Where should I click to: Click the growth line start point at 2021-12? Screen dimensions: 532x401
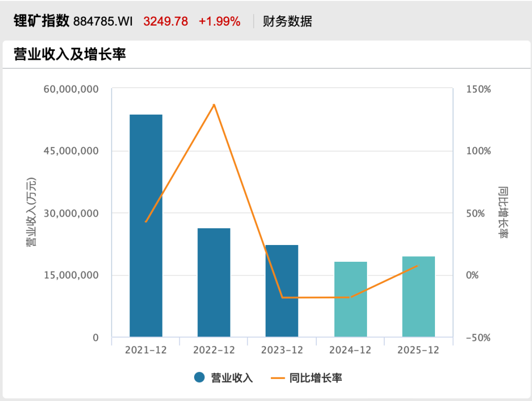[146, 221]
